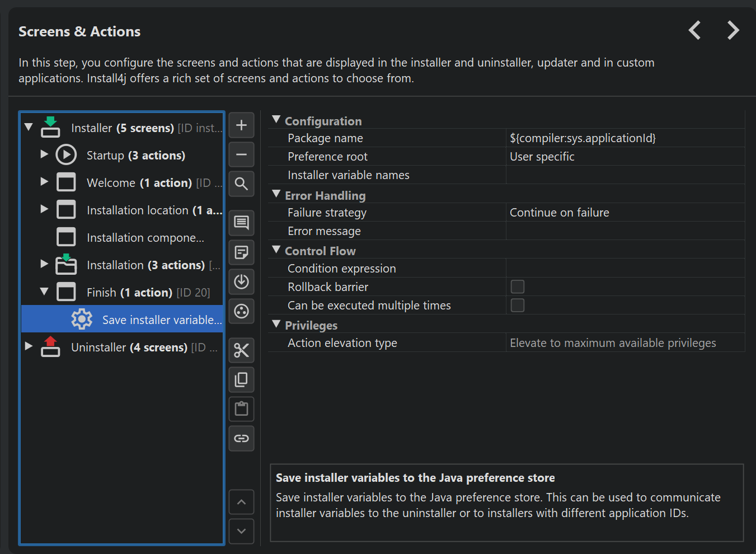Image resolution: width=756 pixels, height=554 pixels.
Task: Select the Welcome screen tree item
Action: (139, 183)
